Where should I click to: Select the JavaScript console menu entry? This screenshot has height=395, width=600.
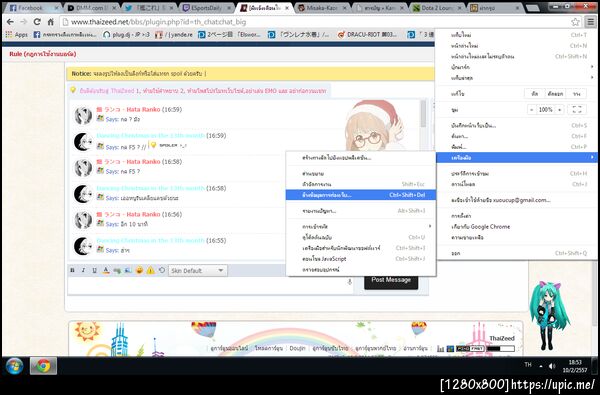coord(360,259)
